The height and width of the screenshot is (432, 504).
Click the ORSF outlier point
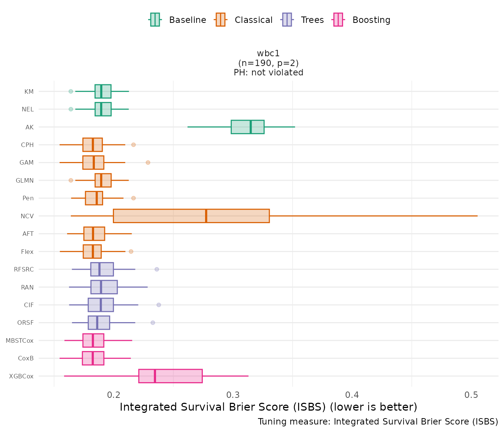point(153,323)
